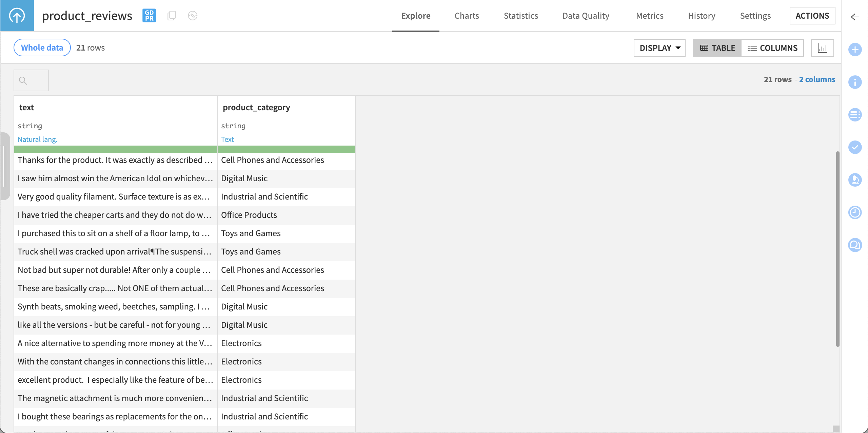Open the 2 columns link
Image resolution: width=868 pixels, height=433 pixels.
(817, 79)
